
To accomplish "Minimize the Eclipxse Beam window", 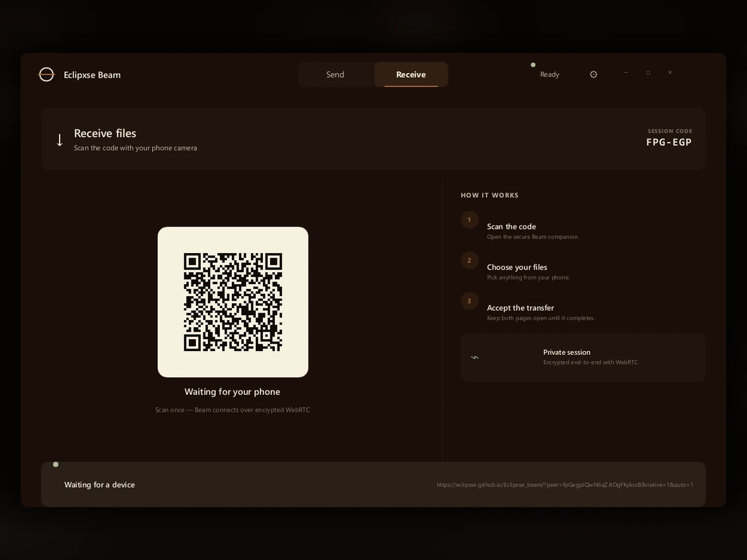I will click(626, 73).
